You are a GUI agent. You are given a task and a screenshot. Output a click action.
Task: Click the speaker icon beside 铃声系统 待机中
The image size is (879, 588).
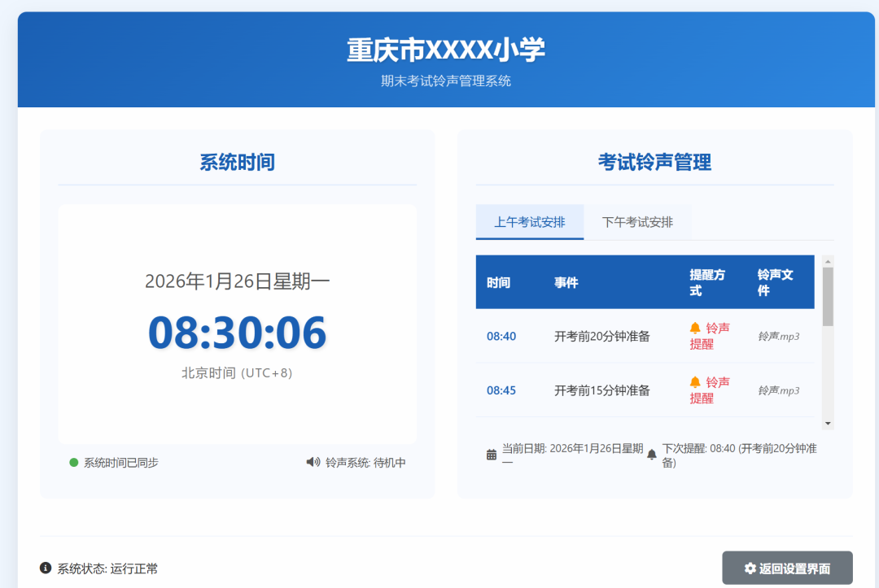[312, 462]
